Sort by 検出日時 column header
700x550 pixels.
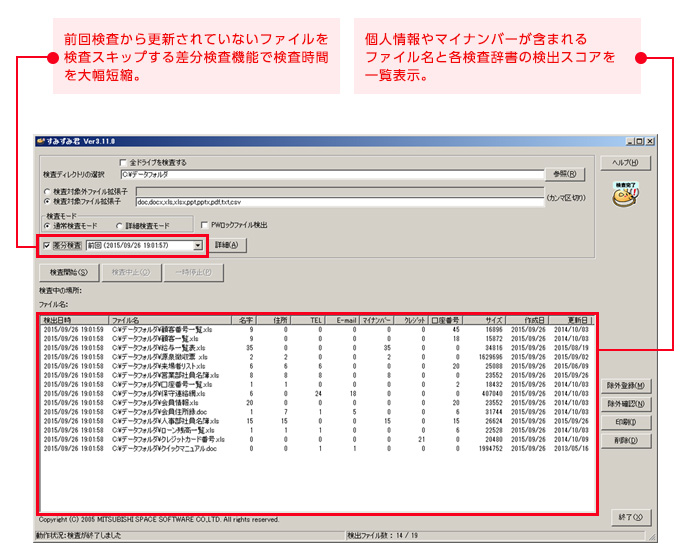(x=74, y=320)
